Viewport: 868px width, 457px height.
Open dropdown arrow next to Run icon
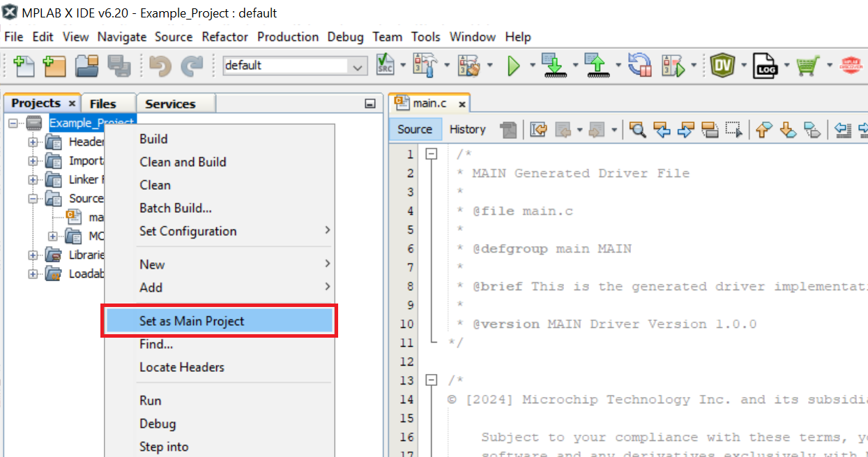tap(532, 66)
